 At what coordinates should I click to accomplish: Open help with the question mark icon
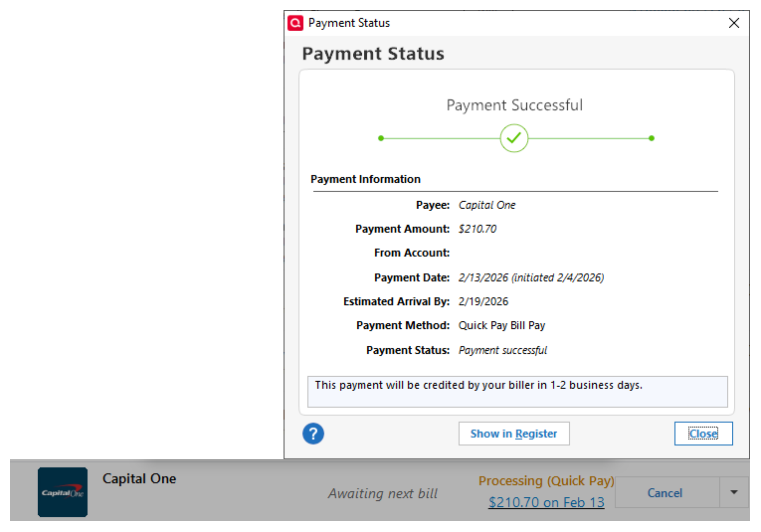pyautogui.click(x=313, y=434)
